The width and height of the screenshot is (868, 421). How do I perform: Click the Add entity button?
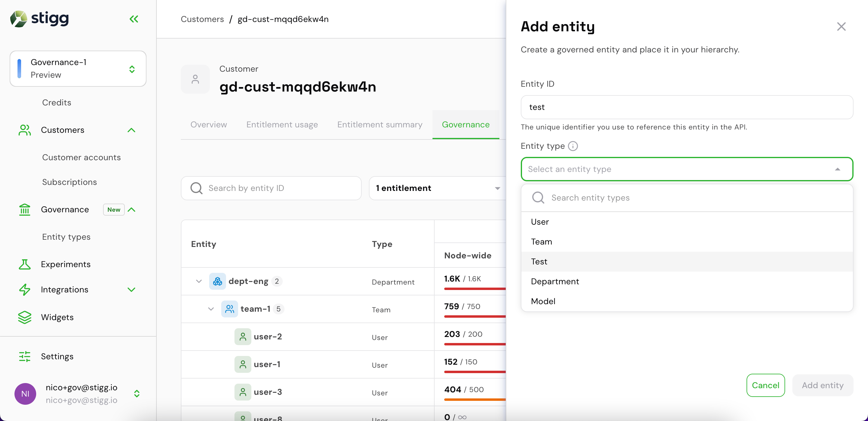(822, 385)
